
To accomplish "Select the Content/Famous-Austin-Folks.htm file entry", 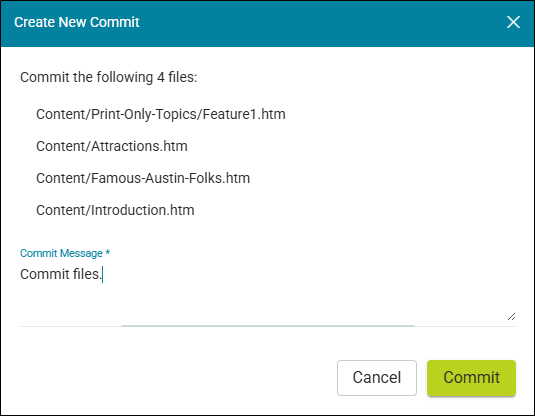I will point(143,178).
